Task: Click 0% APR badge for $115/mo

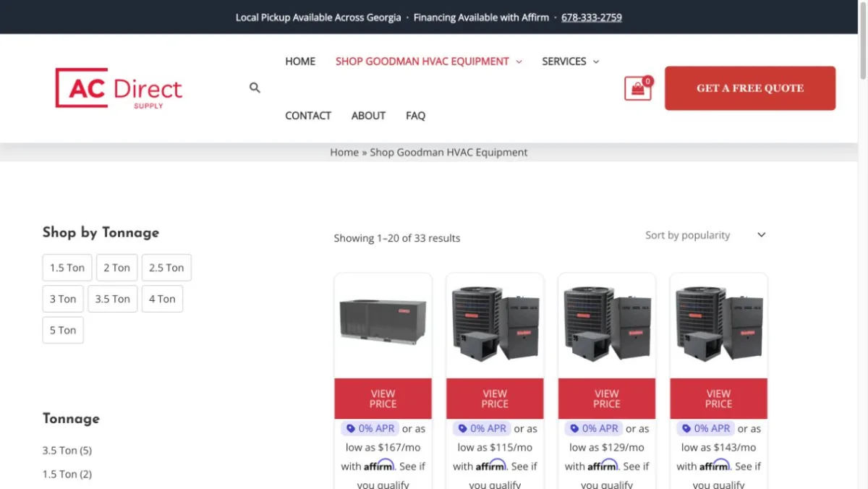Action: (x=482, y=428)
